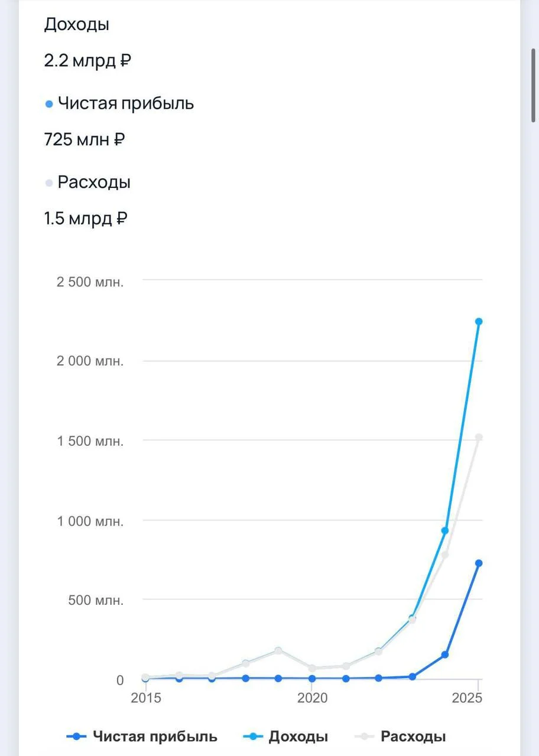Toggle the Расходы legend series
539x756 pixels.
pos(400,737)
